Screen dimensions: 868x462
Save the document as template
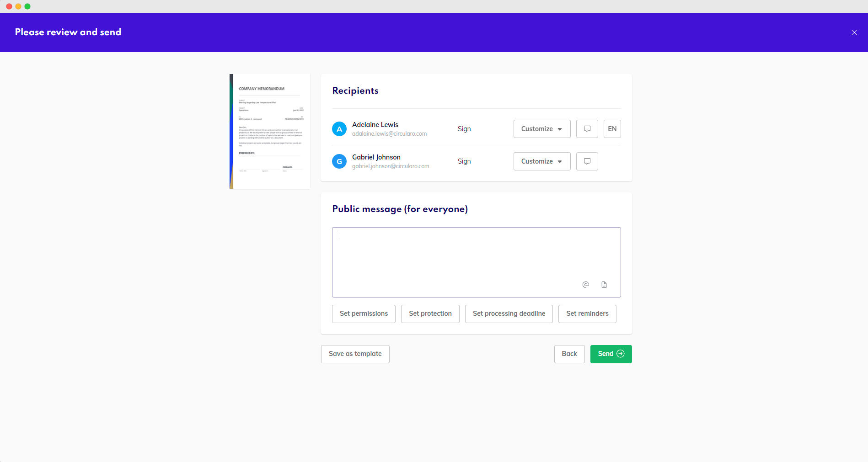355,354
